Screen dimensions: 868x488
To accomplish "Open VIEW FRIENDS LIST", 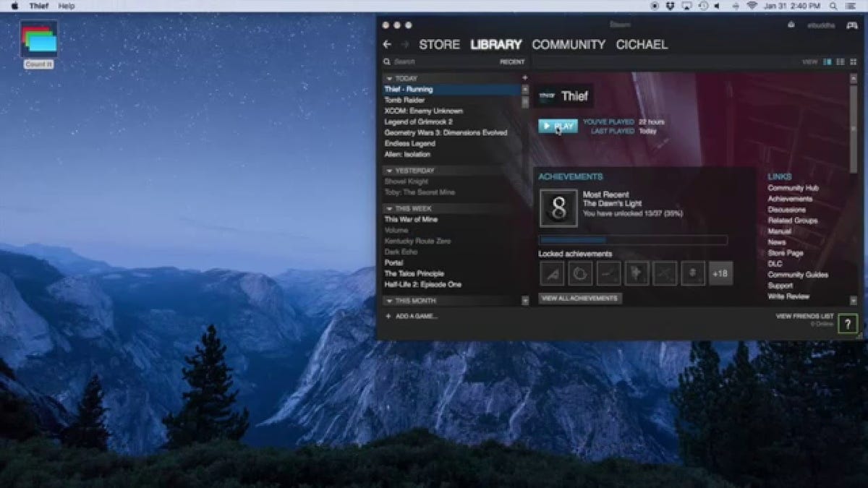I will click(x=804, y=316).
